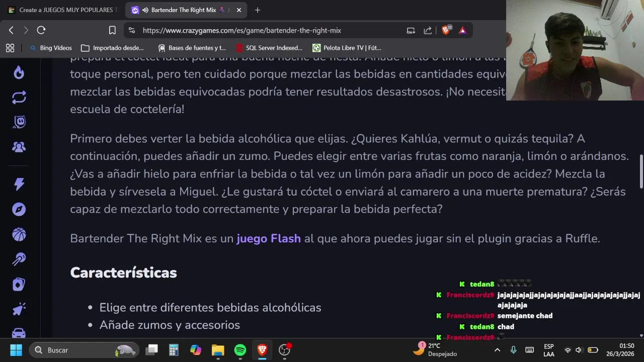Click the Brave browser taskbar icon
644x362 pixels.
point(262,350)
